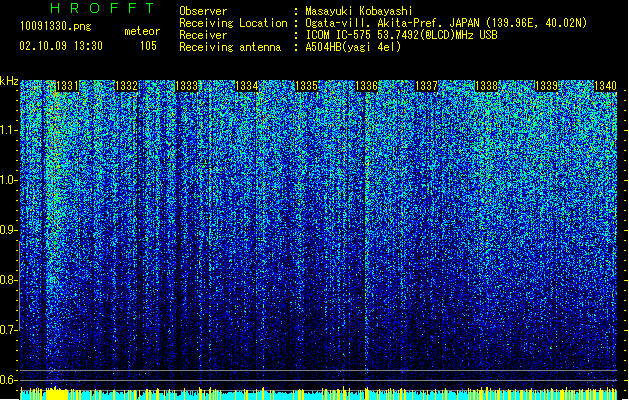Click the HROFFT title text

click(102, 8)
